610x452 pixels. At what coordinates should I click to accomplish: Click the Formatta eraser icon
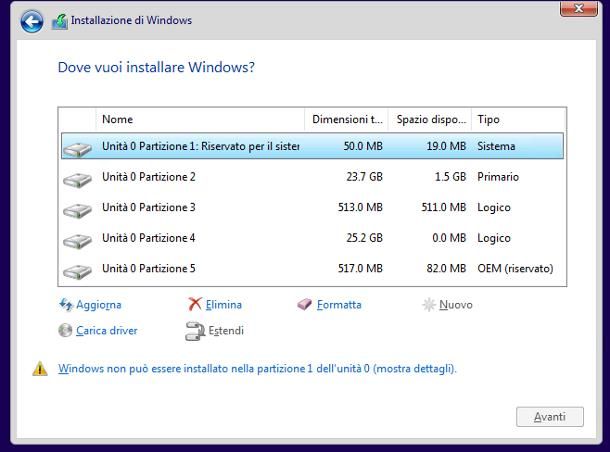[305, 305]
